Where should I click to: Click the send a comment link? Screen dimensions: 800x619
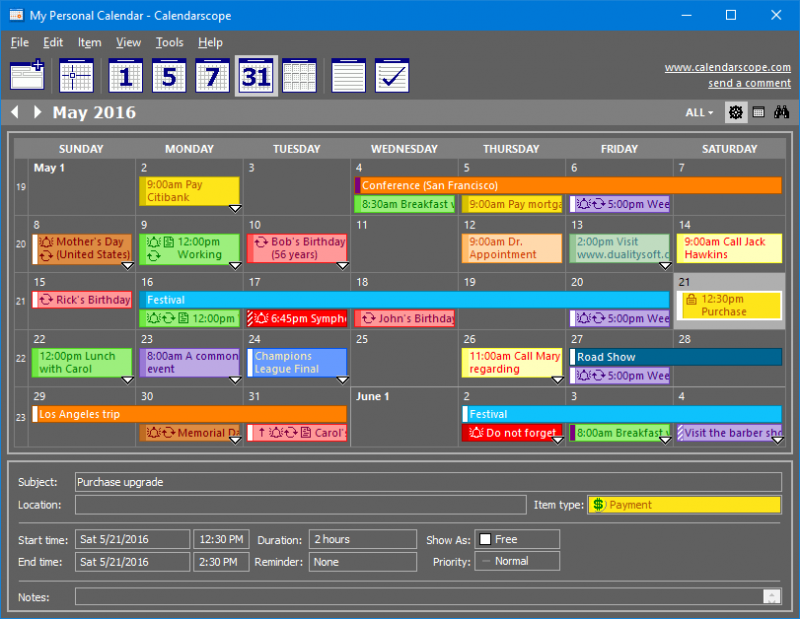749,83
